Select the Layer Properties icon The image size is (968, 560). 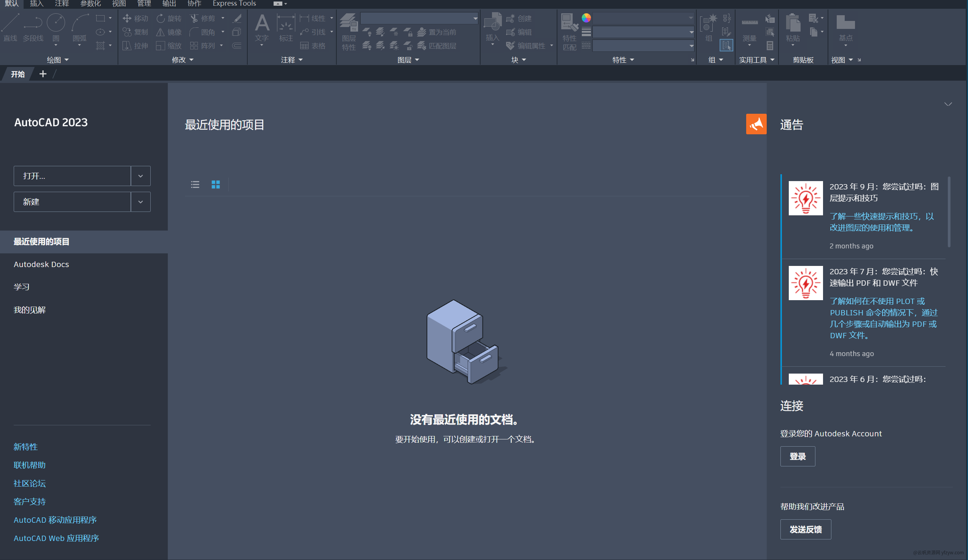pos(347,32)
